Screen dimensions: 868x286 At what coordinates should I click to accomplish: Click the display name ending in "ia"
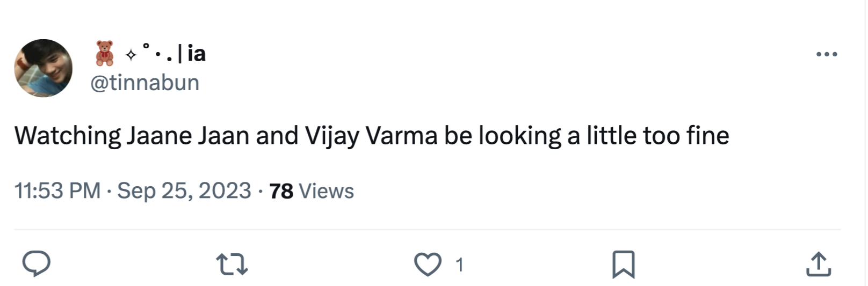(x=197, y=54)
